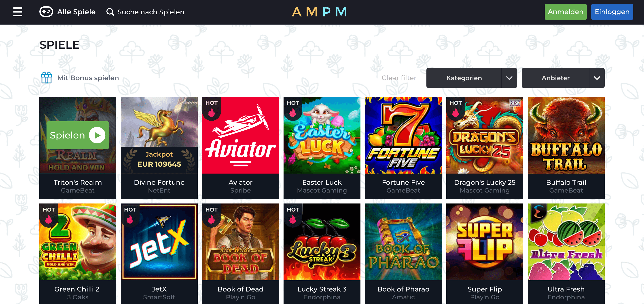Expand the Kategorien dropdown arrow
This screenshot has height=304, width=644.
[509, 78]
